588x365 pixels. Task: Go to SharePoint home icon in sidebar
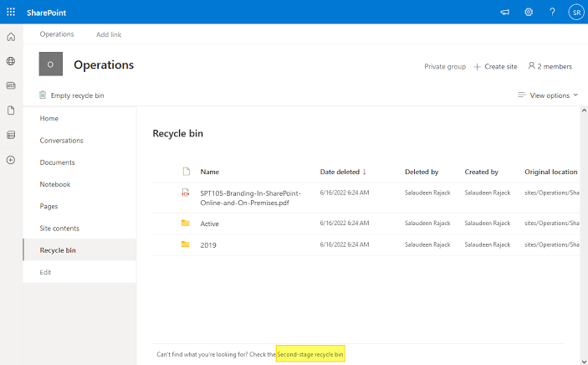(11, 37)
